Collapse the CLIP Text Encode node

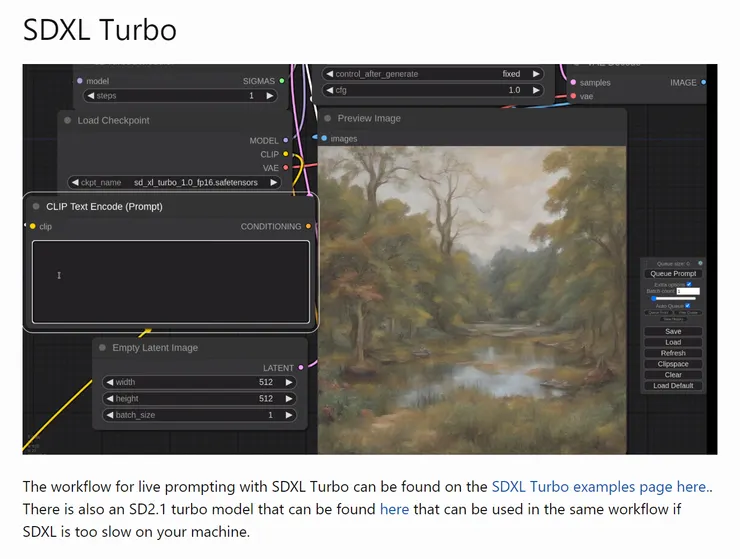coord(36,207)
